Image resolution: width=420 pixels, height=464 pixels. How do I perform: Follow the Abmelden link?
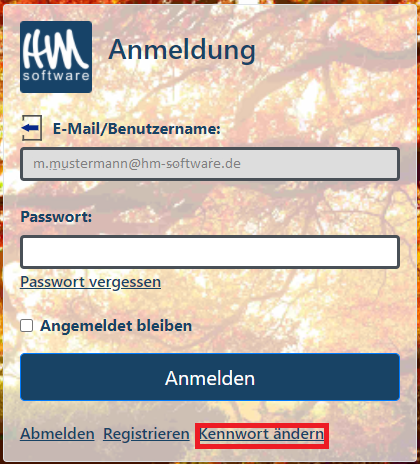pos(57,434)
